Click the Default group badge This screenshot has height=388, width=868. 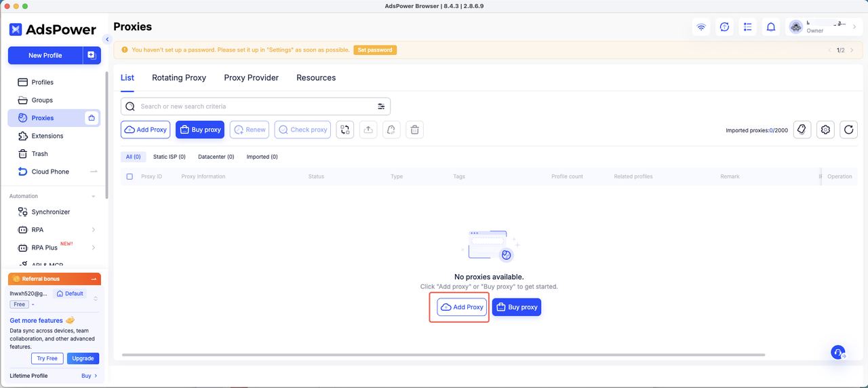click(x=70, y=294)
